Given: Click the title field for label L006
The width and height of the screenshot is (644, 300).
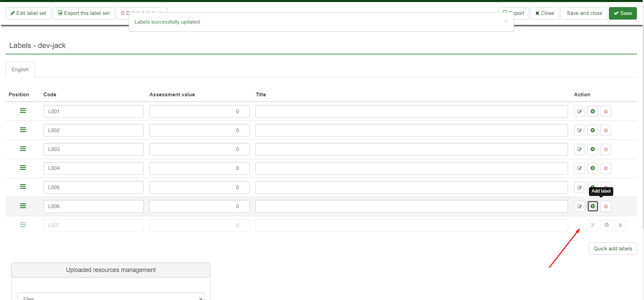Looking at the screenshot, I should click(411, 206).
